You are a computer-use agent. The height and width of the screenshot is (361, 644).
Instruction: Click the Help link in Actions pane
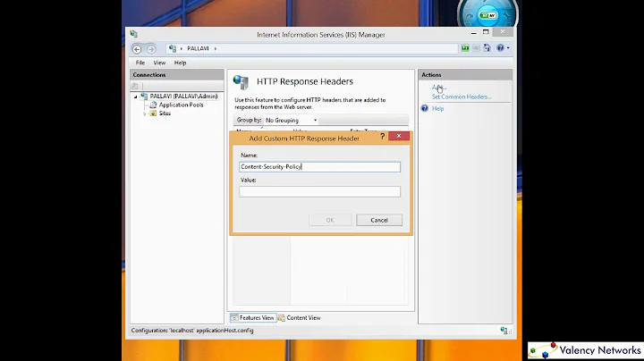point(437,108)
